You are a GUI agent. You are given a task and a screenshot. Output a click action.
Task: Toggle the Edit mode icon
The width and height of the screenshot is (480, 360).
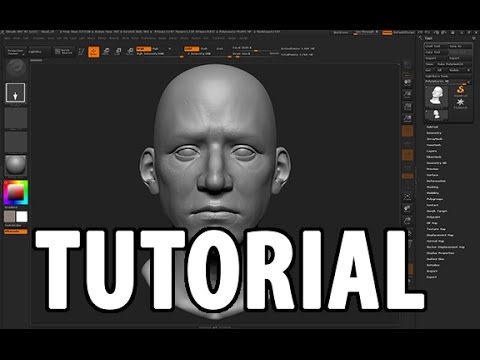click(81, 52)
